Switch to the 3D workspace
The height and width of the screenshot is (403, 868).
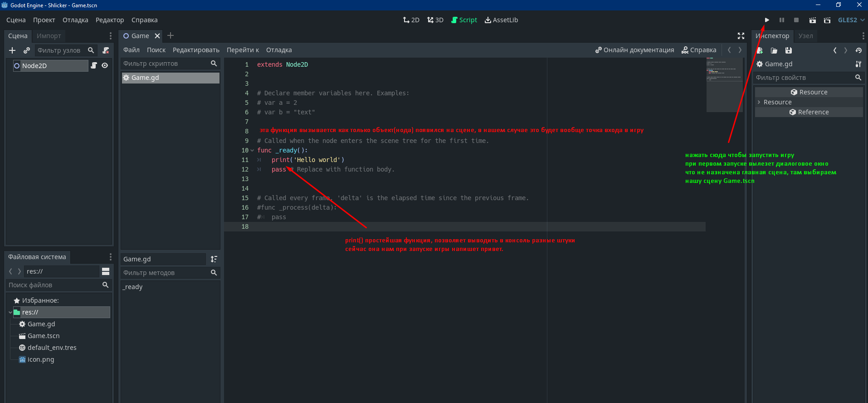[x=435, y=20]
